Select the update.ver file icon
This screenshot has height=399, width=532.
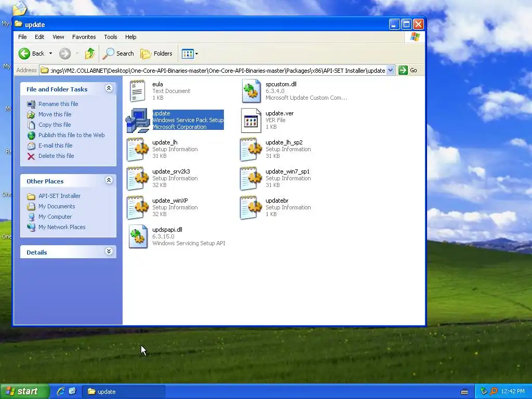[x=251, y=120]
